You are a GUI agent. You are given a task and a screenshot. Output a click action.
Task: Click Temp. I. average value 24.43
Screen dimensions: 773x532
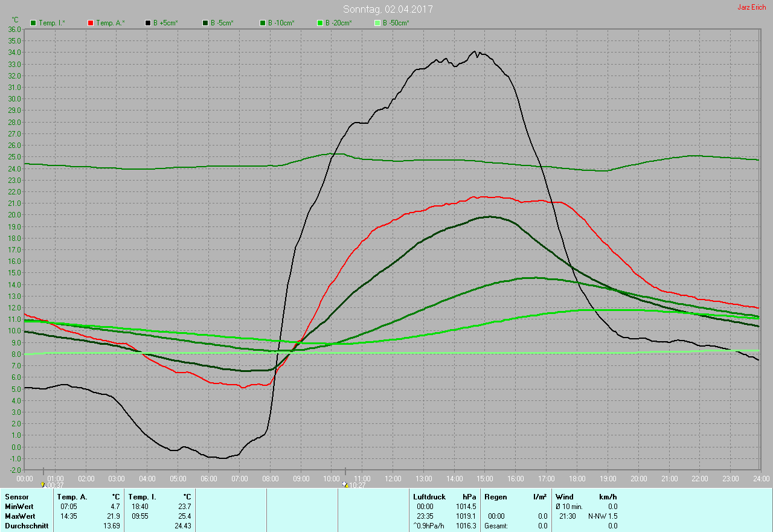click(x=182, y=526)
